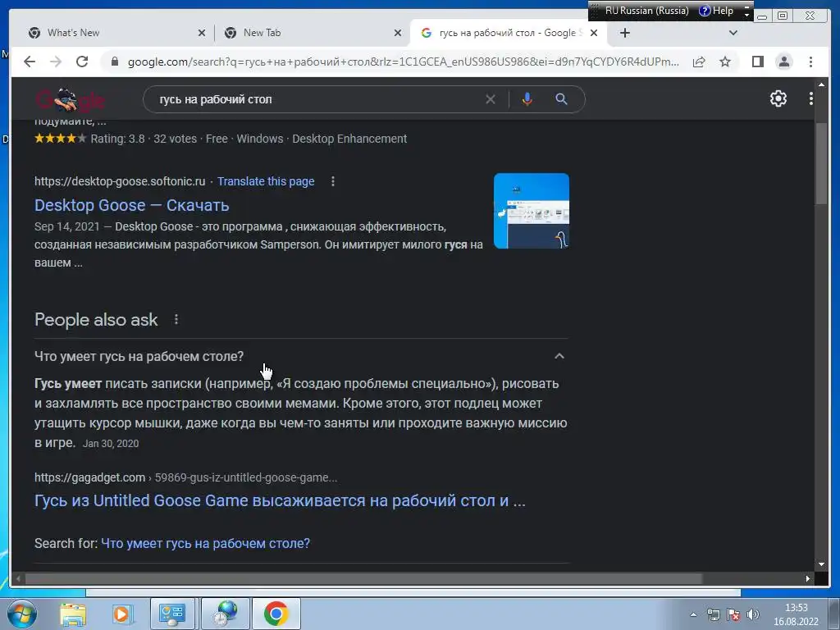
Task: Open the RU Russian language selector
Action: pyautogui.click(x=646, y=11)
